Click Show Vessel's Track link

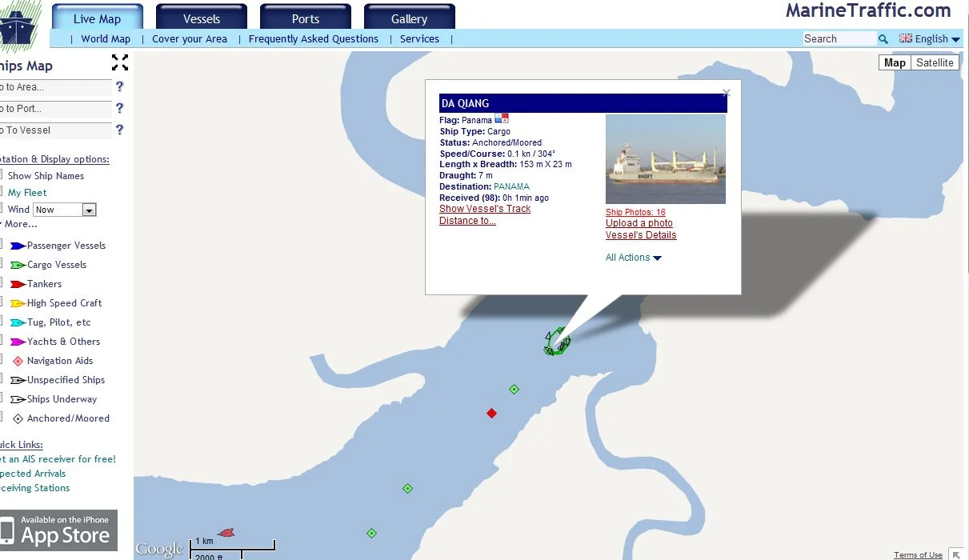(485, 209)
